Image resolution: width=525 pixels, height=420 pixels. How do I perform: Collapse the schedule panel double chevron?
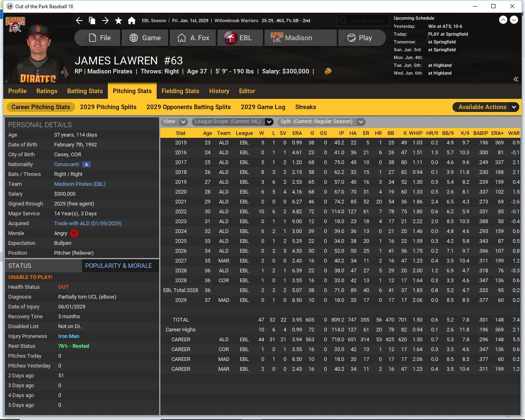point(516,79)
